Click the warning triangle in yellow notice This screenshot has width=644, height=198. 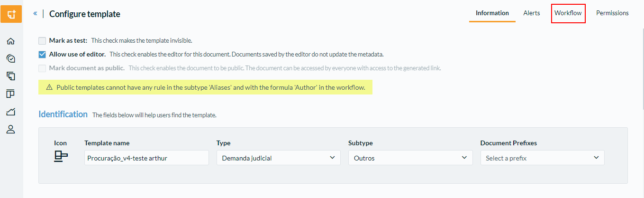[x=49, y=87]
